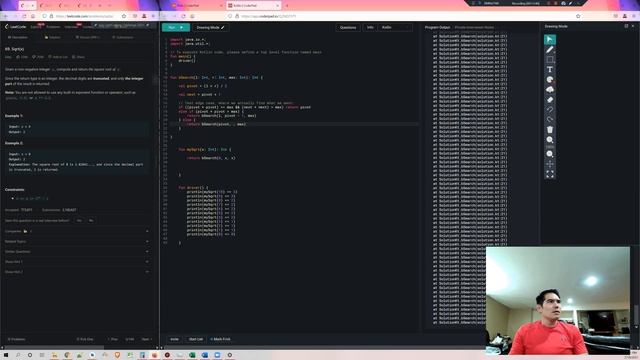Clear drawing with the trash icon
The height and width of the screenshot is (360, 640).
[550, 129]
